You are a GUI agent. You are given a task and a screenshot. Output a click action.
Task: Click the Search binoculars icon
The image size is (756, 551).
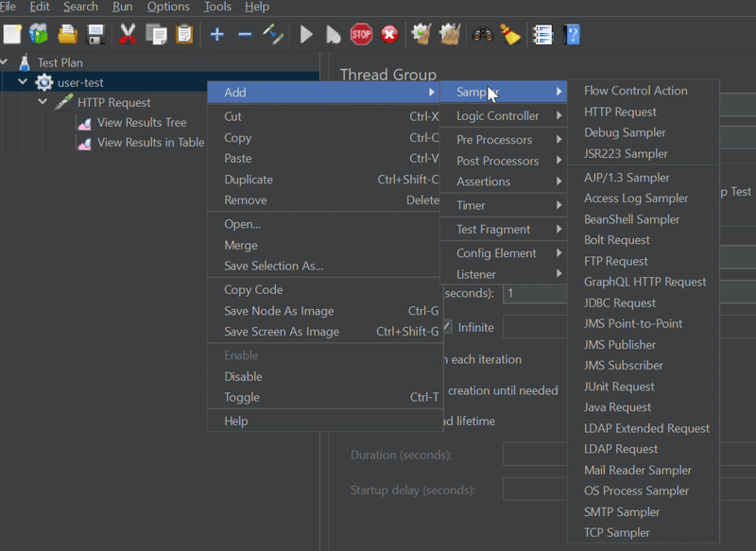pyautogui.click(x=483, y=34)
